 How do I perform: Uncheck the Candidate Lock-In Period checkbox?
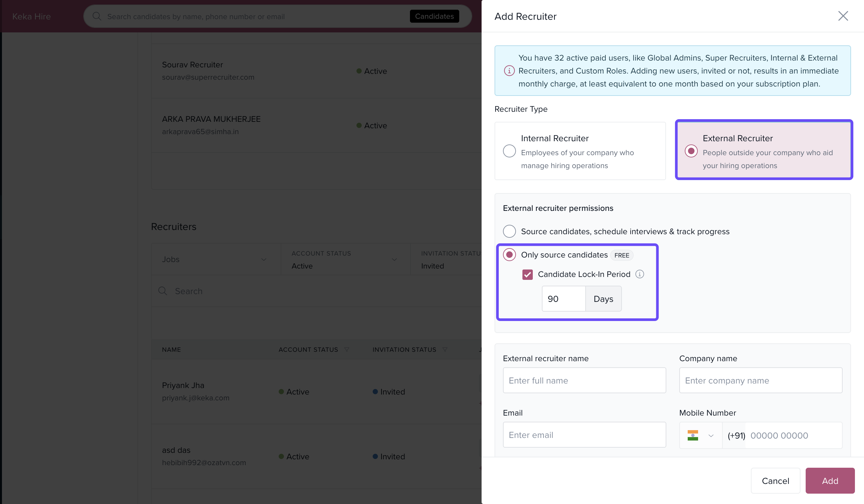click(527, 274)
